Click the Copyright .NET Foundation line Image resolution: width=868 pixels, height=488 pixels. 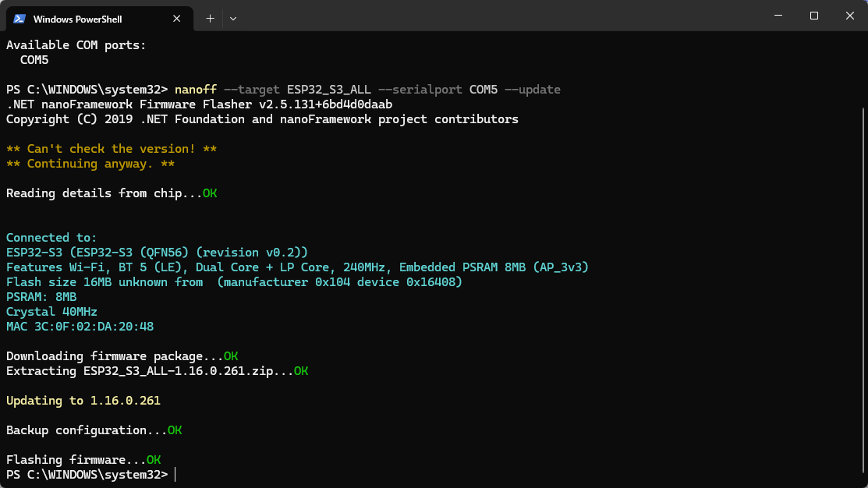262,119
